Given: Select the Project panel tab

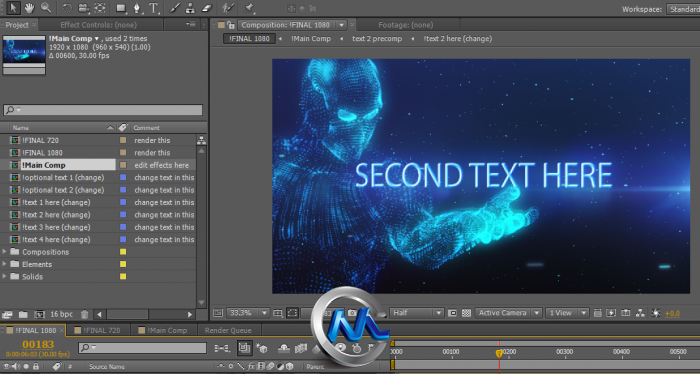Looking at the screenshot, I should (x=17, y=25).
